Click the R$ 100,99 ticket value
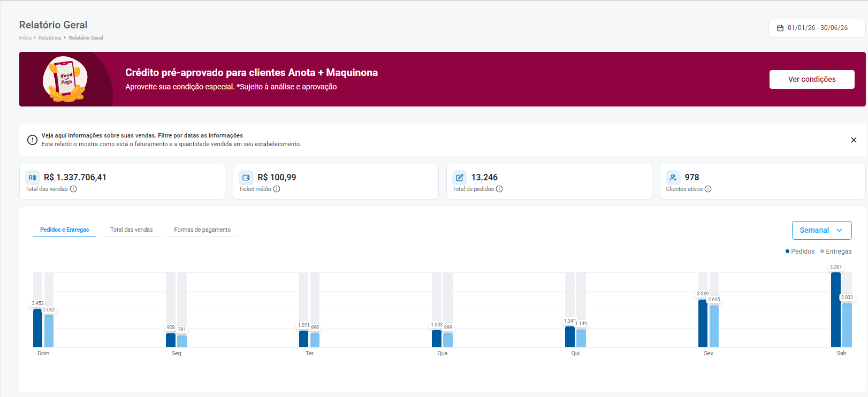868x397 pixels. (277, 178)
